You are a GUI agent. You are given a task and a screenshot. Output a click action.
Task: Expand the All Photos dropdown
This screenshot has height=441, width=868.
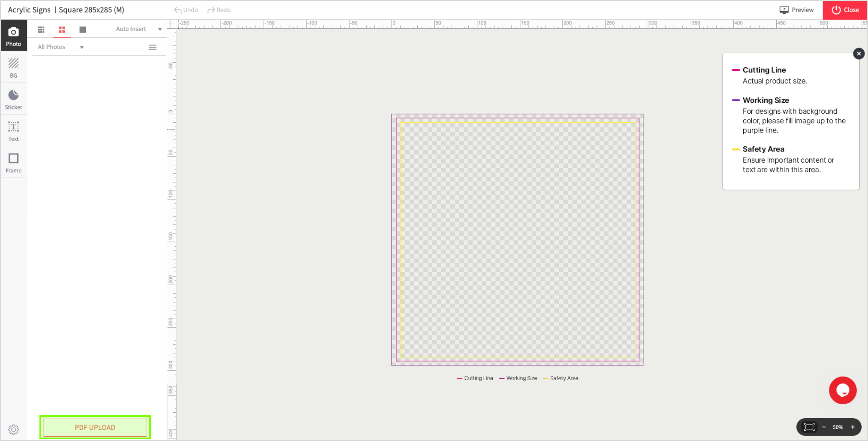60,47
